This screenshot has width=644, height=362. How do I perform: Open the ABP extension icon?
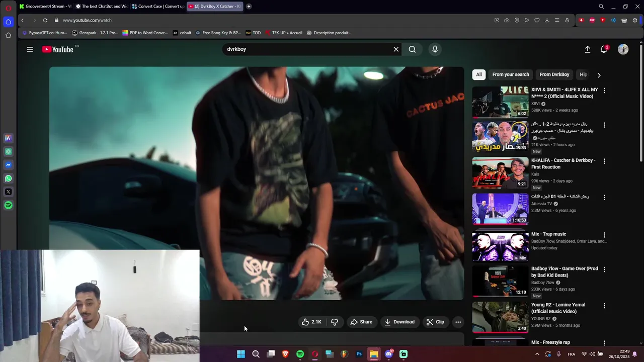(592, 20)
